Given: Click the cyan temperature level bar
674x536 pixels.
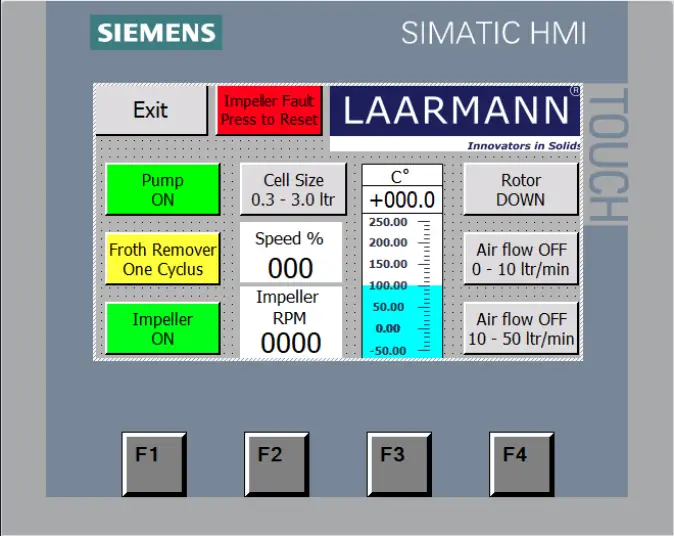Looking at the screenshot, I should click(x=402, y=322).
